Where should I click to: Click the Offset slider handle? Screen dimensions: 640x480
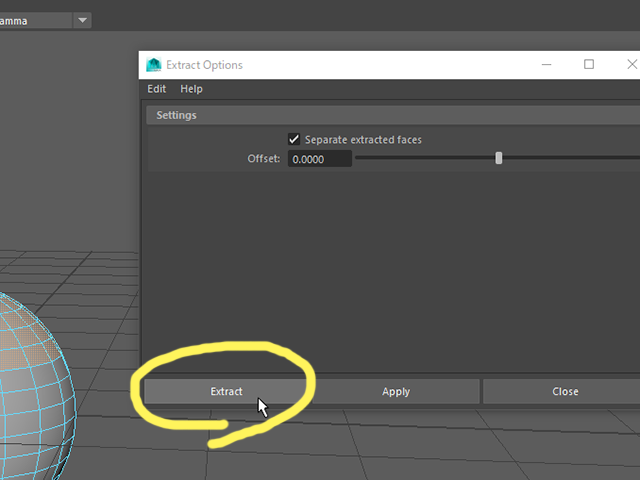pos(498,158)
